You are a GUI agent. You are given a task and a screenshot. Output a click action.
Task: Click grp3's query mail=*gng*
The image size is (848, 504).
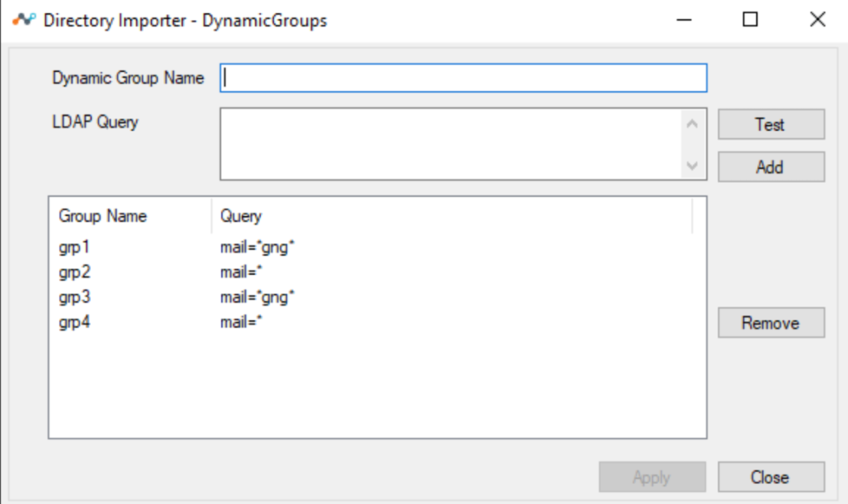tap(257, 297)
